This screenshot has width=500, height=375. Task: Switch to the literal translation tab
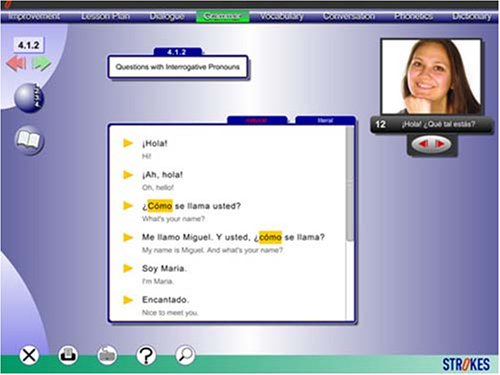click(325, 120)
